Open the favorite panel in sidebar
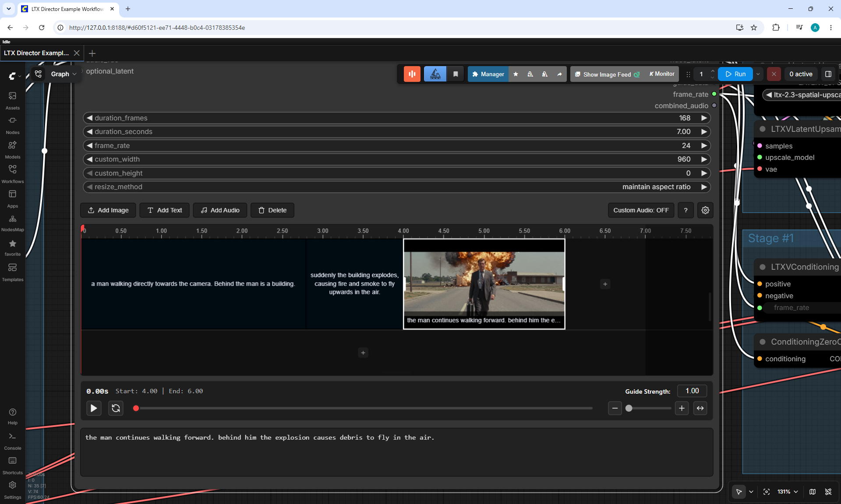Image resolution: width=841 pixels, height=504 pixels. (x=13, y=247)
